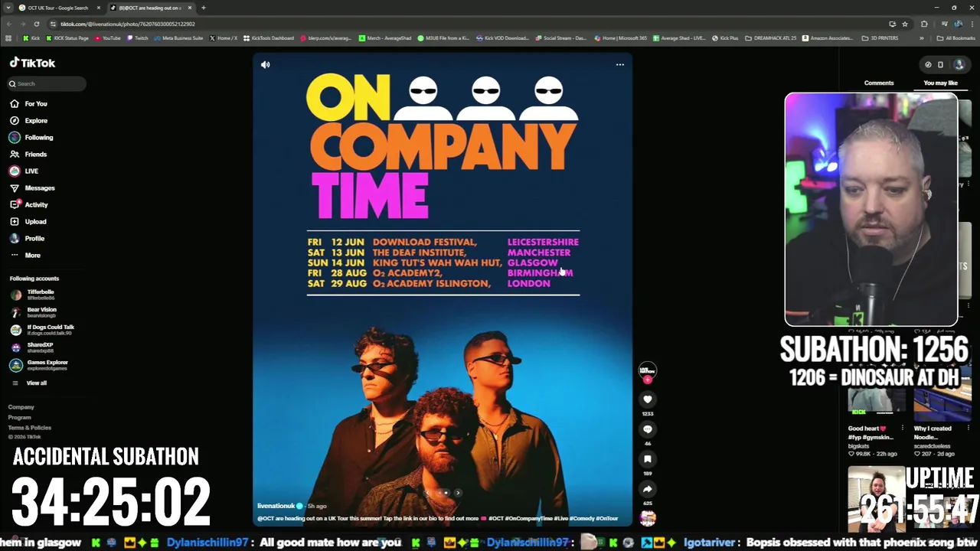Image resolution: width=980 pixels, height=551 pixels.
Task: Open the apps grid in bookmarks bar
Action: [x=8, y=37]
